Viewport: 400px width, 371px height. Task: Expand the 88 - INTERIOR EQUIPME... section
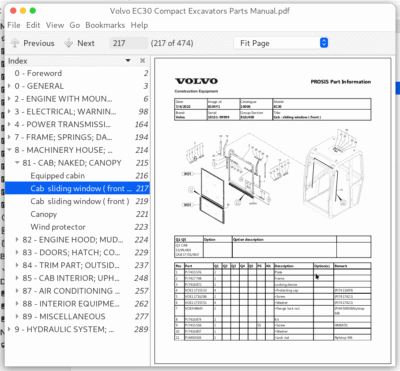(17, 304)
